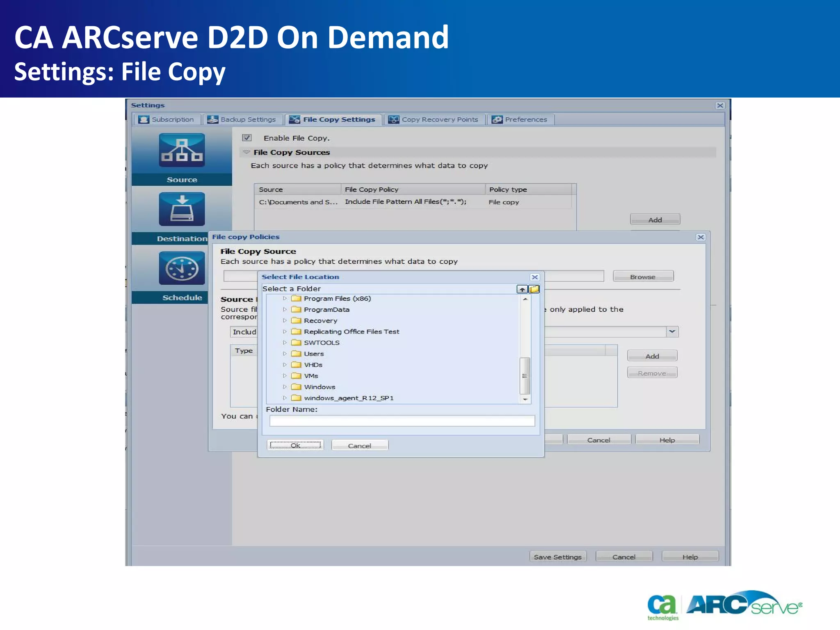Click Browse for file copy source
This screenshot has width=840, height=630.
click(x=643, y=276)
